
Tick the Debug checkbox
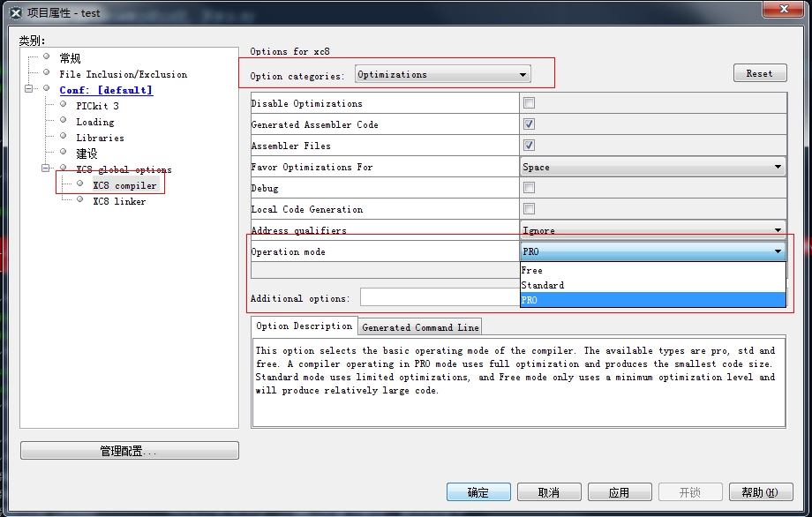coord(529,188)
